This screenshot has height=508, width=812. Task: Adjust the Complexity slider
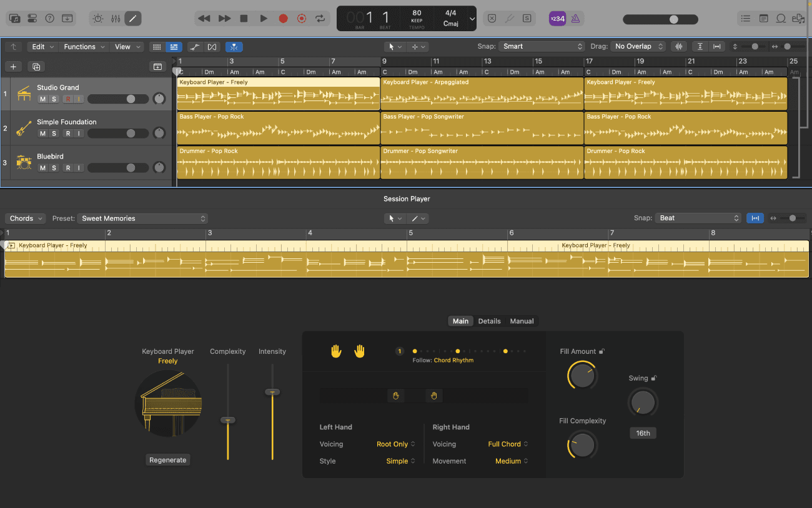tap(228, 420)
